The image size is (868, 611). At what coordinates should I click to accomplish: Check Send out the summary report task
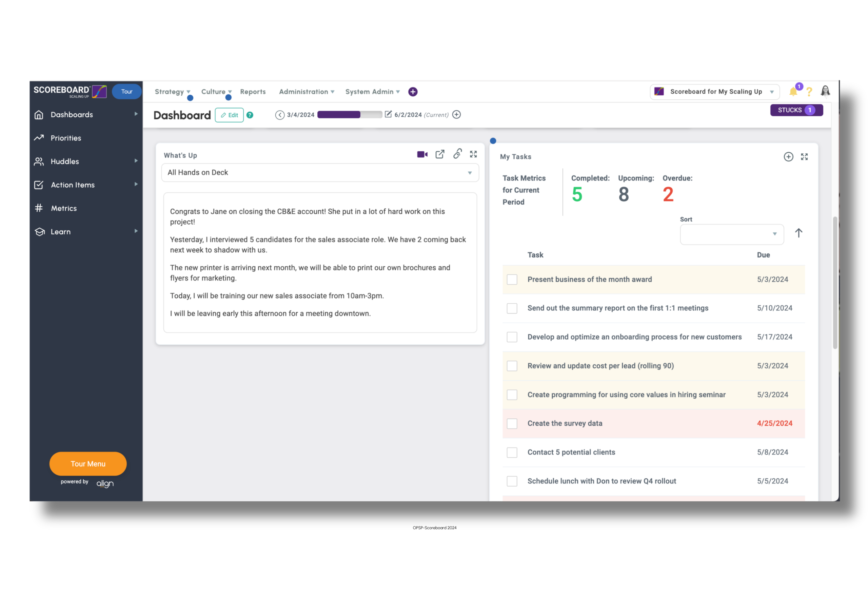512,308
